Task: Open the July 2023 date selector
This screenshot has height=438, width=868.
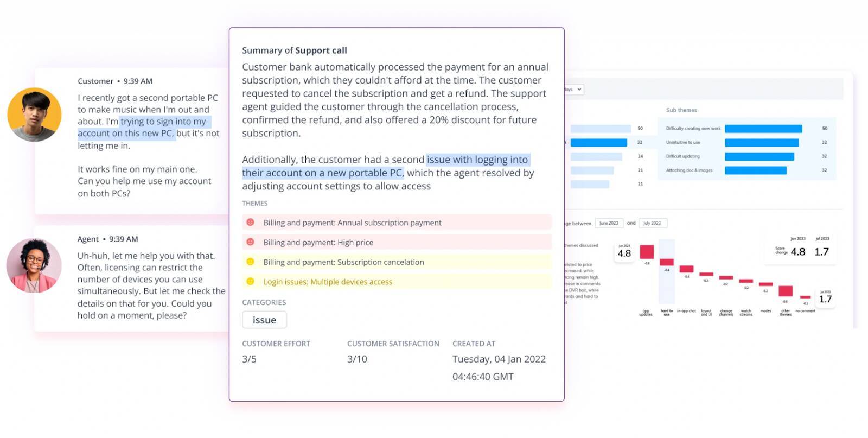Action: click(x=652, y=223)
